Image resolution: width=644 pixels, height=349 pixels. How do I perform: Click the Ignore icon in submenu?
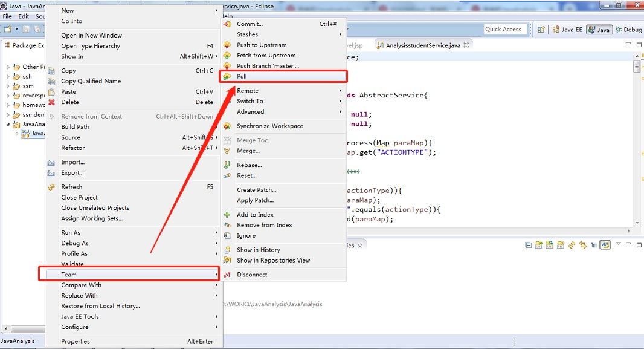(227, 235)
